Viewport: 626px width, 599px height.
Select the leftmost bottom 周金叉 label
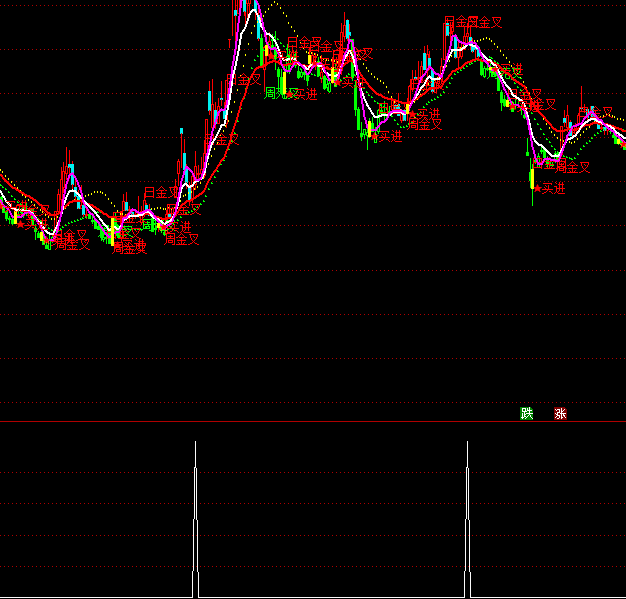[72, 244]
